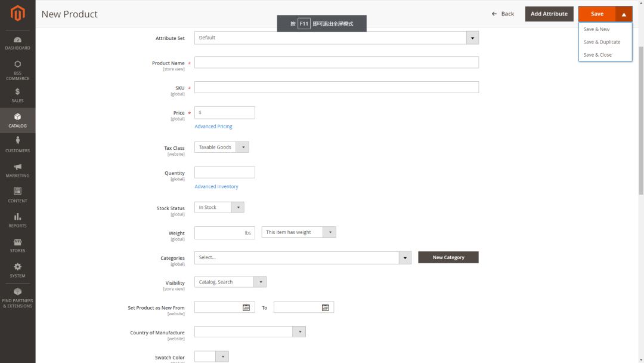
Task: Expand the Categories select dropdown
Action: coord(405,258)
